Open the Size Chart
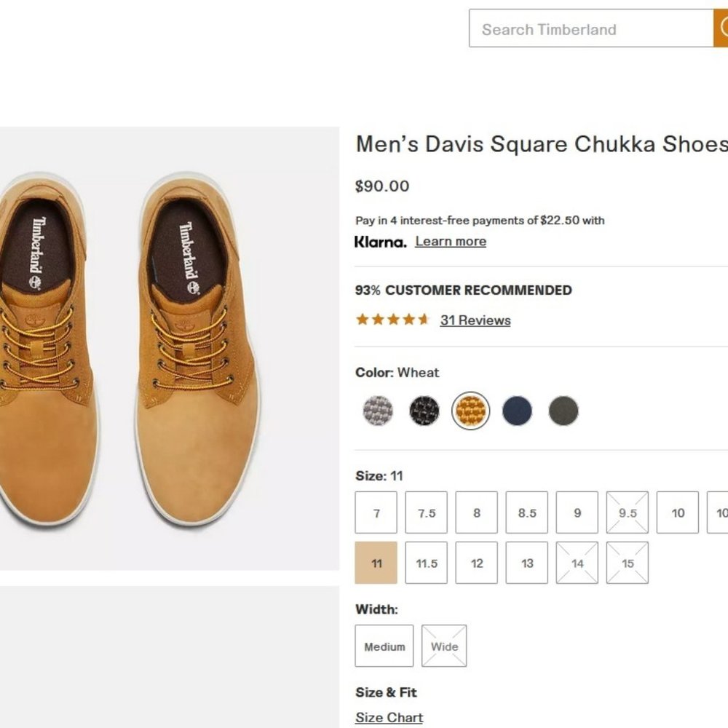 [x=388, y=717]
